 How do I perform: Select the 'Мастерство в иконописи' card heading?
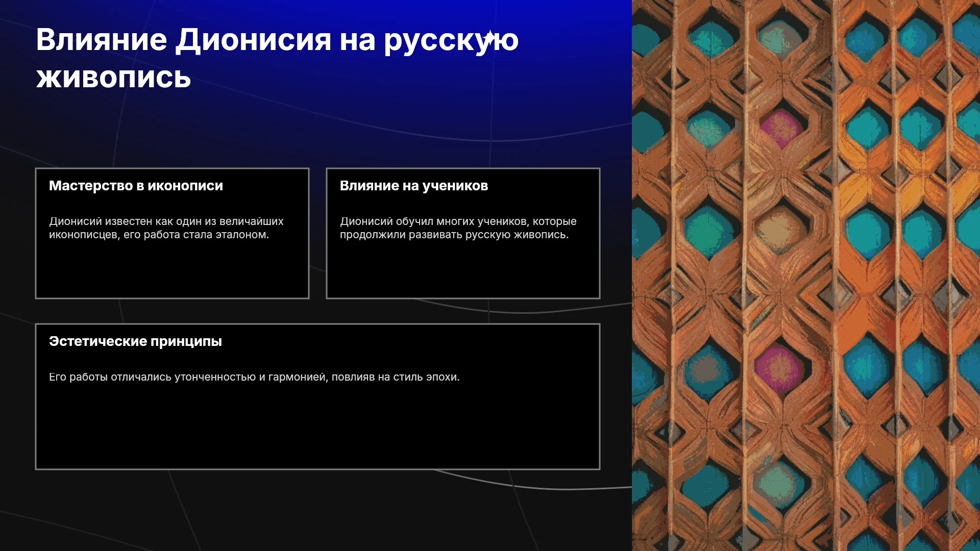pyautogui.click(x=136, y=186)
